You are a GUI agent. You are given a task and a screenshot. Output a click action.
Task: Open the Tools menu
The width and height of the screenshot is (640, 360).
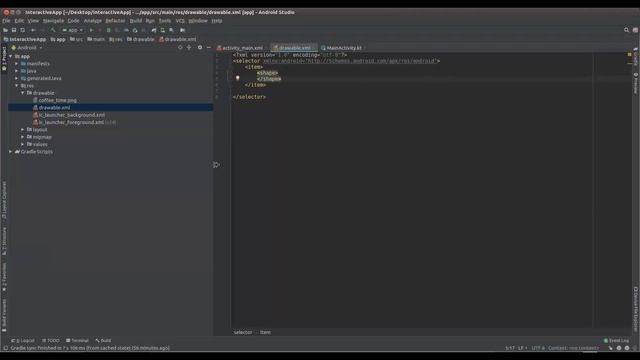[165, 20]
